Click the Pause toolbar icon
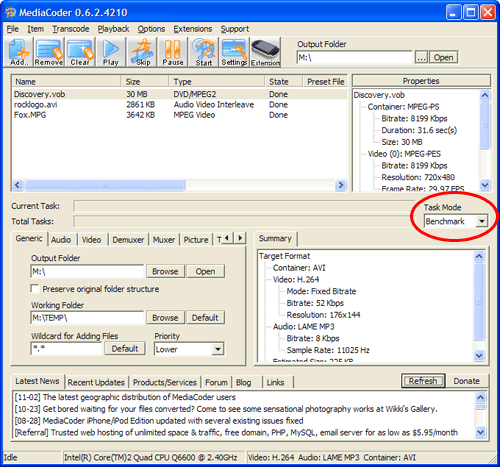The width and height of the screenshot is (500, 467). coord(173,52)
